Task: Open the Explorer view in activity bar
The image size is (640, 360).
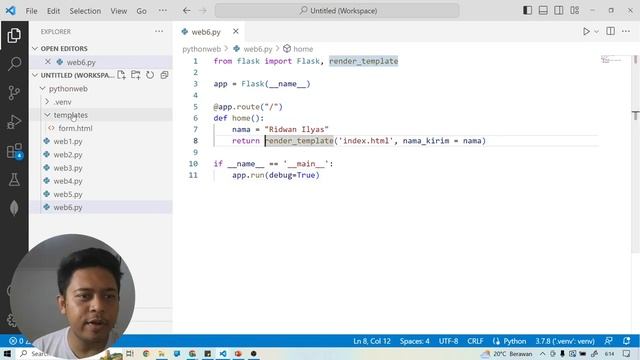Action: [x=14, y=36]
